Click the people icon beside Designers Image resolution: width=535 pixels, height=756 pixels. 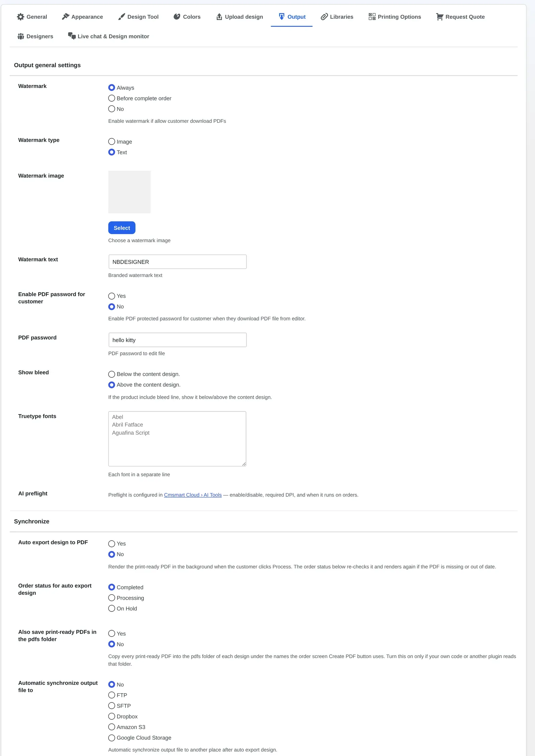click(x=21, y=36)
